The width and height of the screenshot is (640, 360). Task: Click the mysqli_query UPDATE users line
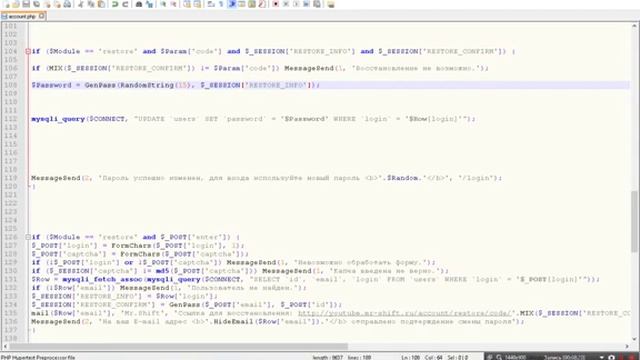tap(253, 119)
